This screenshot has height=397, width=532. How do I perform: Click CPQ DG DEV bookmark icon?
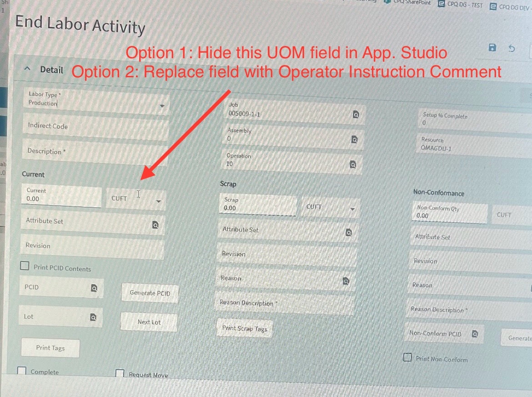(x=493, y=6)
